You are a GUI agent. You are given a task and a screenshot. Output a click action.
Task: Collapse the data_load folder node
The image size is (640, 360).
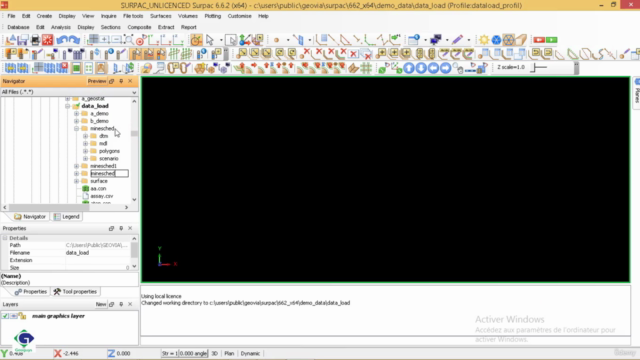tap(68, 106)
